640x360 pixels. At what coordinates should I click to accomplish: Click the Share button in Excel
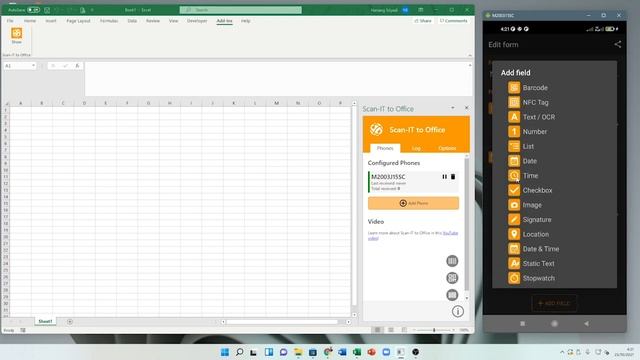423,21
